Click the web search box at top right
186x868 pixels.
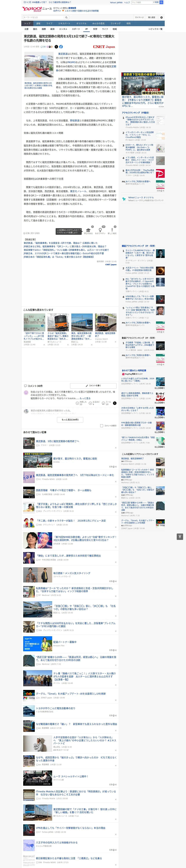pos(142,2)
